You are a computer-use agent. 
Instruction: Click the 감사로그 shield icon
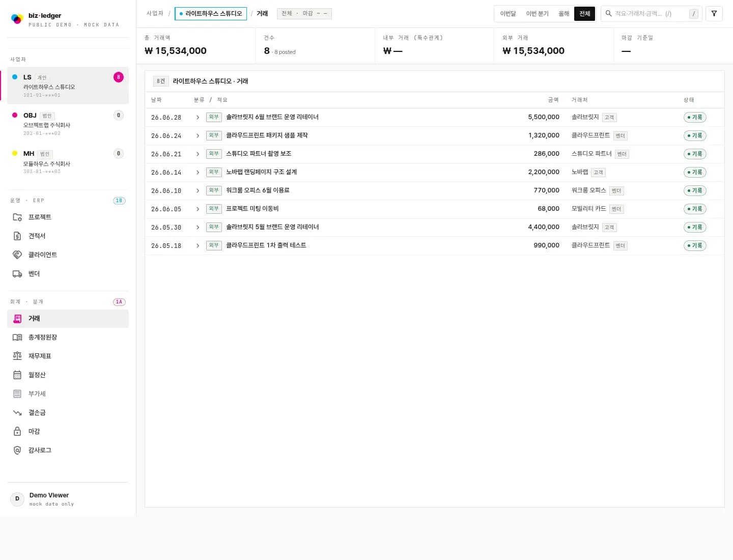click(17, 451)
